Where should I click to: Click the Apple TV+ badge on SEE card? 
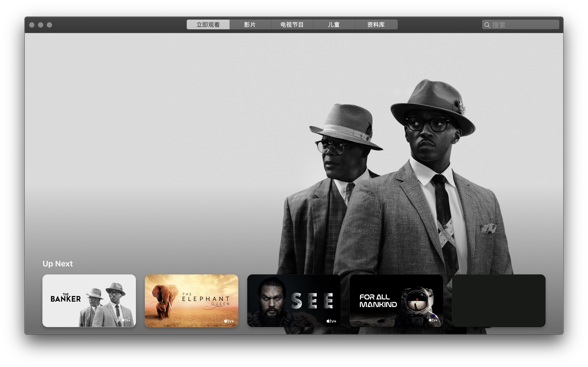[331, 321]
